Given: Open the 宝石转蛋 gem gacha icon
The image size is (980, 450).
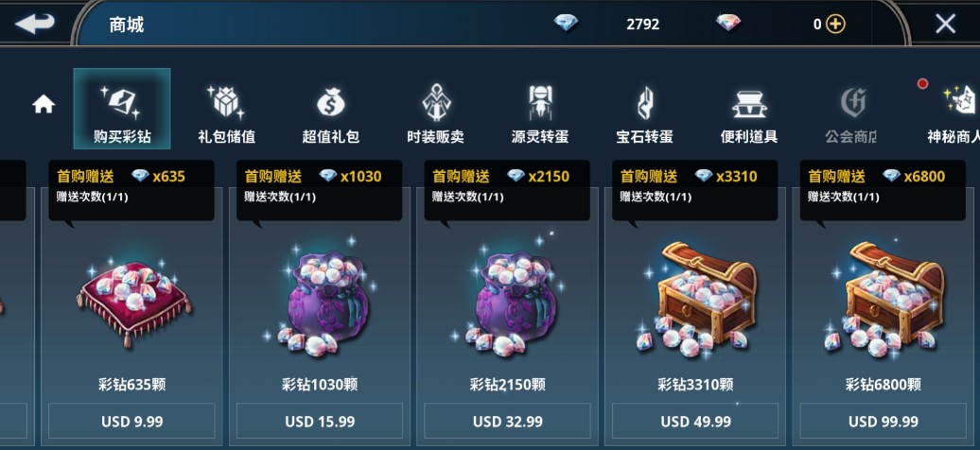Looking at the screenshot, I should coord(644,102).
